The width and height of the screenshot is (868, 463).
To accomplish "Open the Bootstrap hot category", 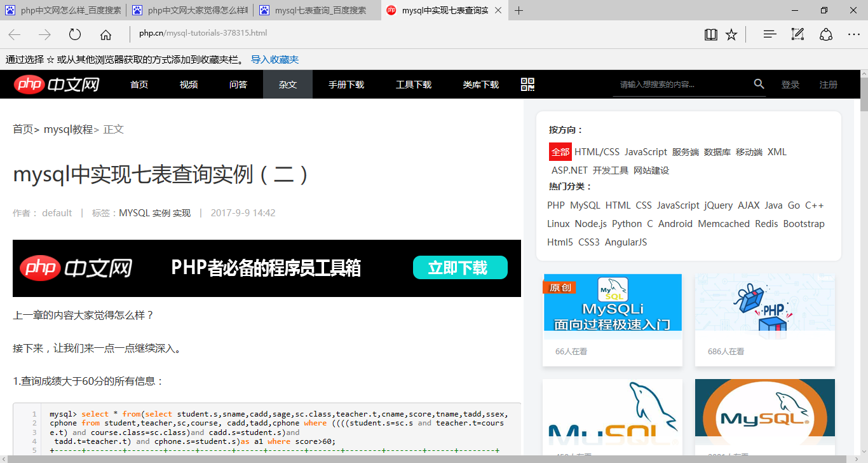I will (x=804, y=224).
